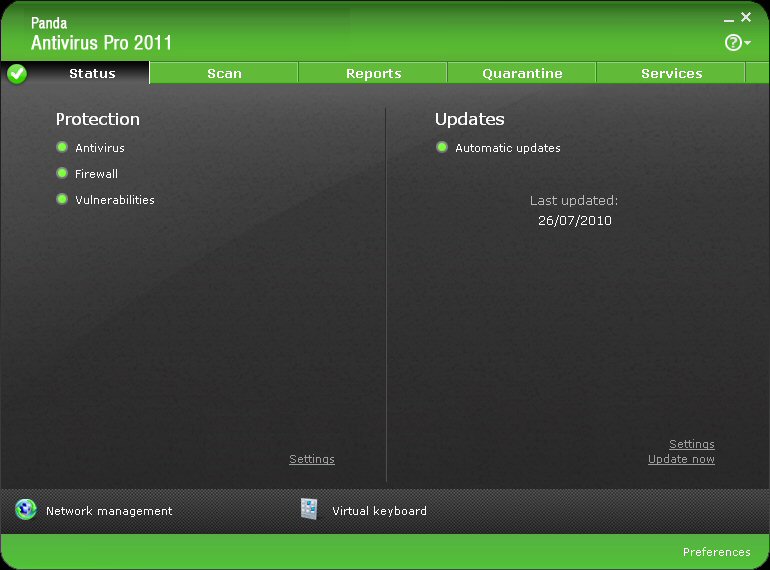Screen dimensions: 770x570
Task: Open the Services tab
Action: (671, 73)
